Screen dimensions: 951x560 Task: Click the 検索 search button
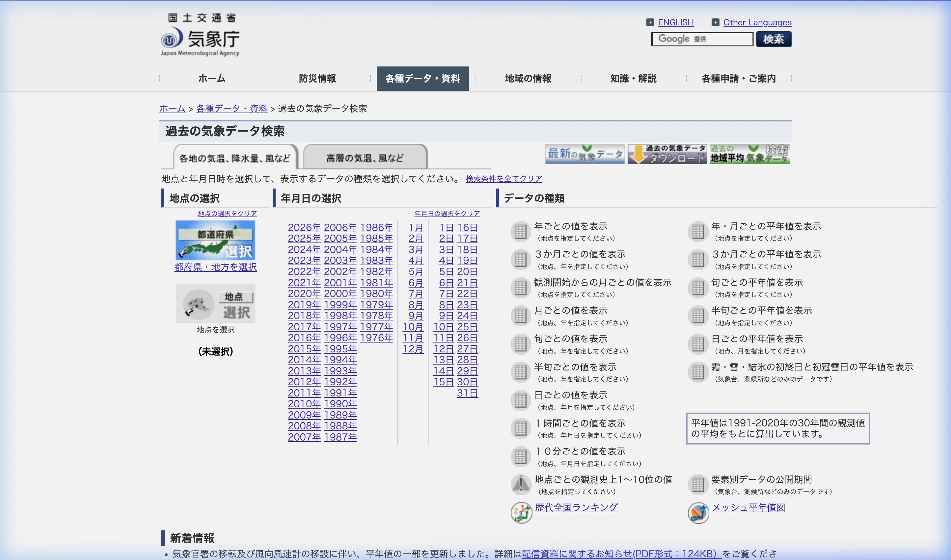[773, 39]
